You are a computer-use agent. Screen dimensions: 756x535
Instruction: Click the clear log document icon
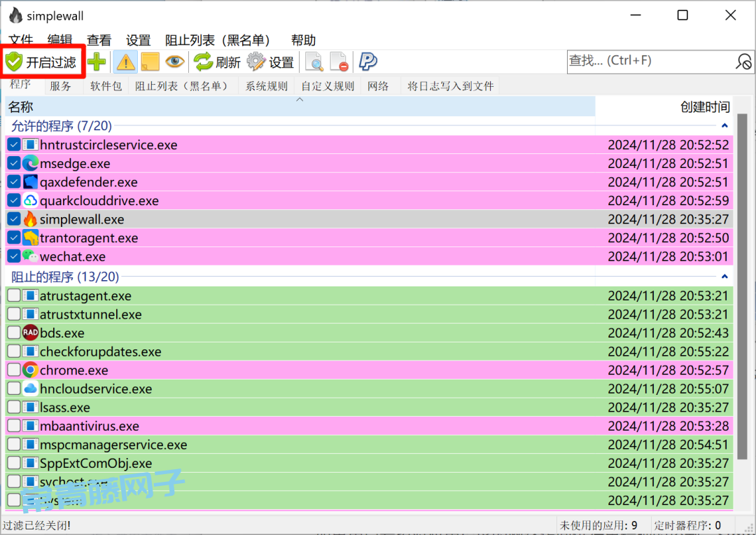[x=339, y=62]
